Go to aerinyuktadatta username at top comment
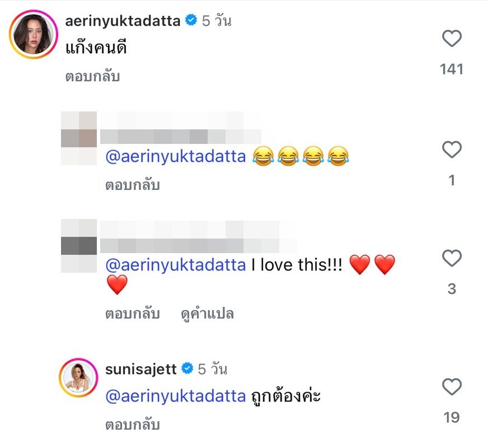 (x=123, y=21)
